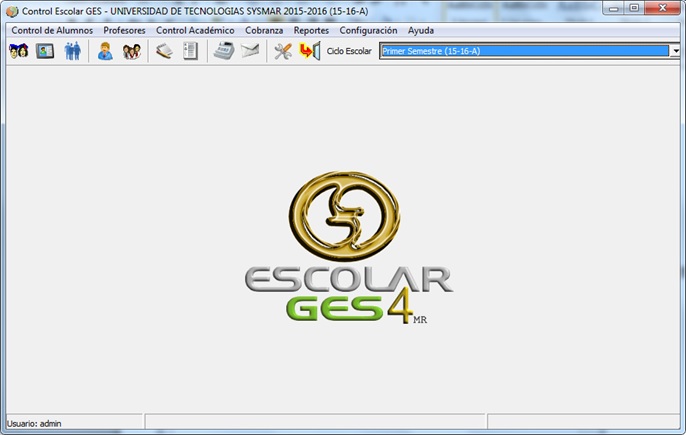Viewport: 686px width, 435px height.
Task: Open the Ayuda menu
Action: point(420,31)
